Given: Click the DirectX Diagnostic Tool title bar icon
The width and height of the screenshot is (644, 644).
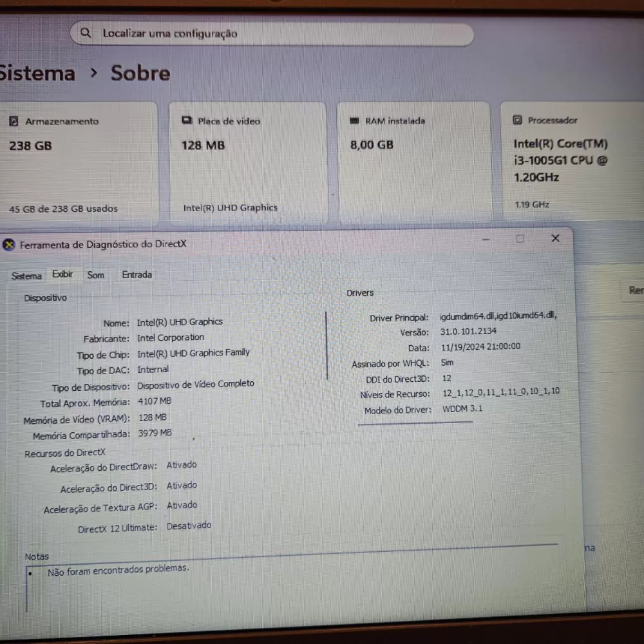Looking at the screenshot, I should (8, 245).
